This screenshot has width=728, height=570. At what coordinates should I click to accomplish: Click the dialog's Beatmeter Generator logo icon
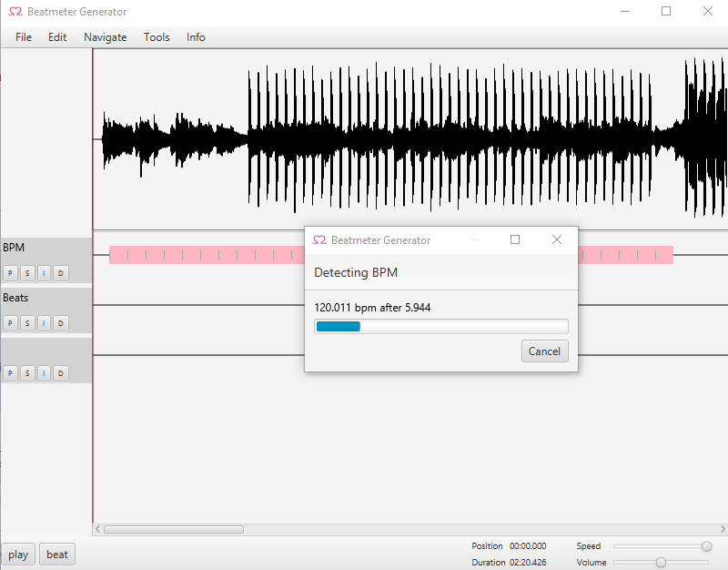click(319, 240)
